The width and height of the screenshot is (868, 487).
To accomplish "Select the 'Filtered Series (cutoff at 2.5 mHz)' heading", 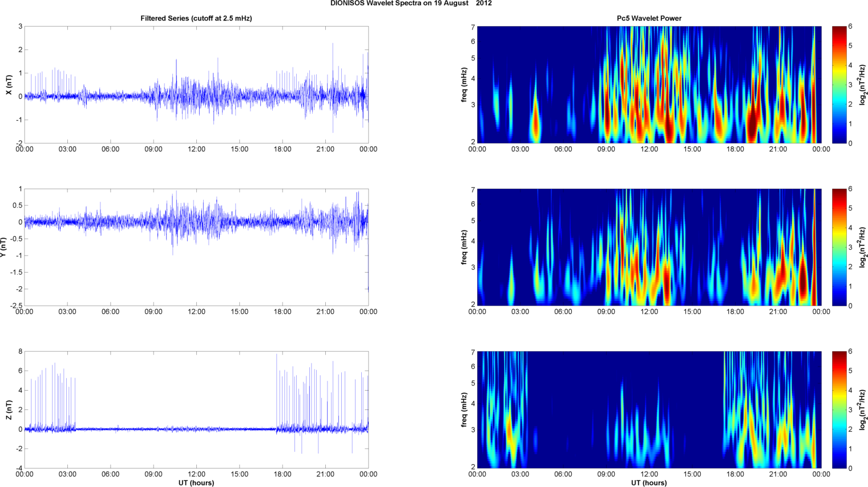I will pos(196,18).
